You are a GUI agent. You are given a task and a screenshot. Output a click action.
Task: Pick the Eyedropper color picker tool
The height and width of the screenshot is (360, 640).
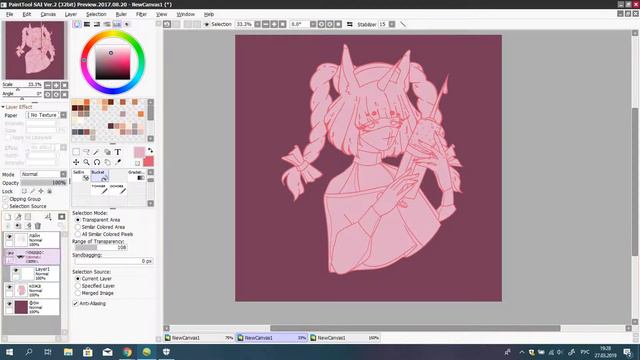[118, 162]
